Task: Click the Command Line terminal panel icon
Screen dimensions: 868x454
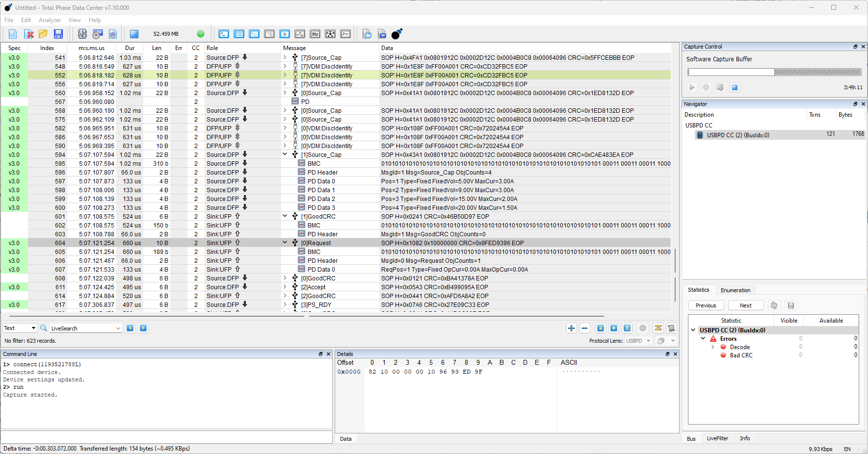Action: pyautogui.click(x=224, y=34)
